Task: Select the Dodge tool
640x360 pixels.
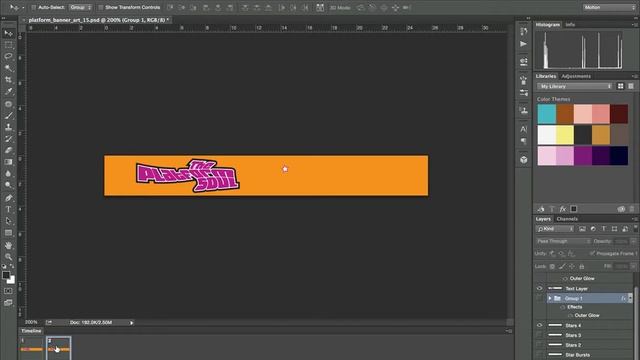Action: coord(9,185)
